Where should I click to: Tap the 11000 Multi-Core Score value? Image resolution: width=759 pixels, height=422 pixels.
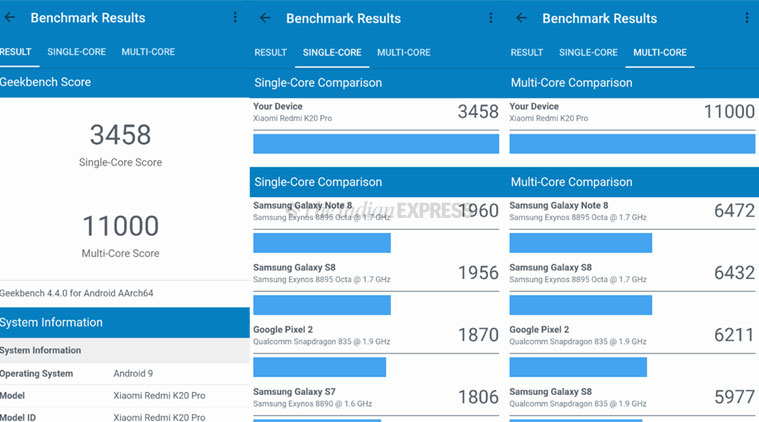tap(121, 226)
